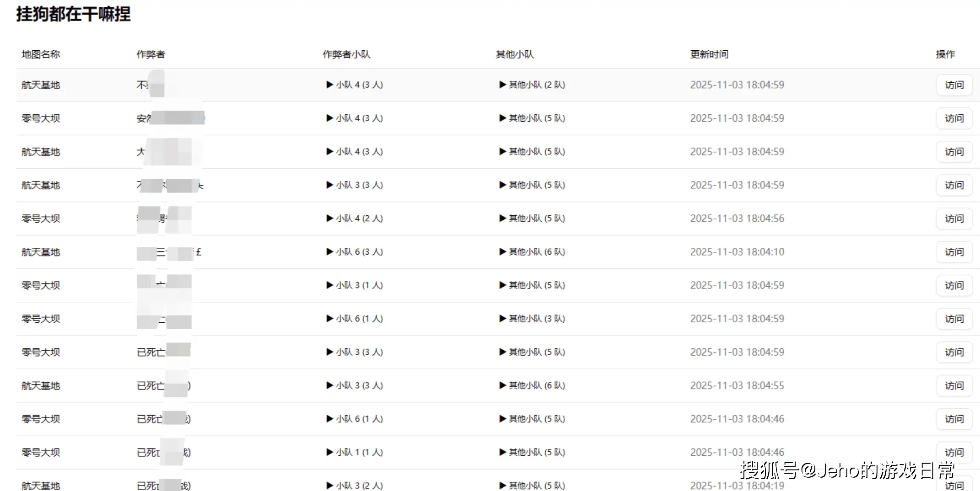Click the 挂狗都在干嘛捏 page title
Image resolution: width=980 pixels, height=491 pixels.
tap(73, 14)
